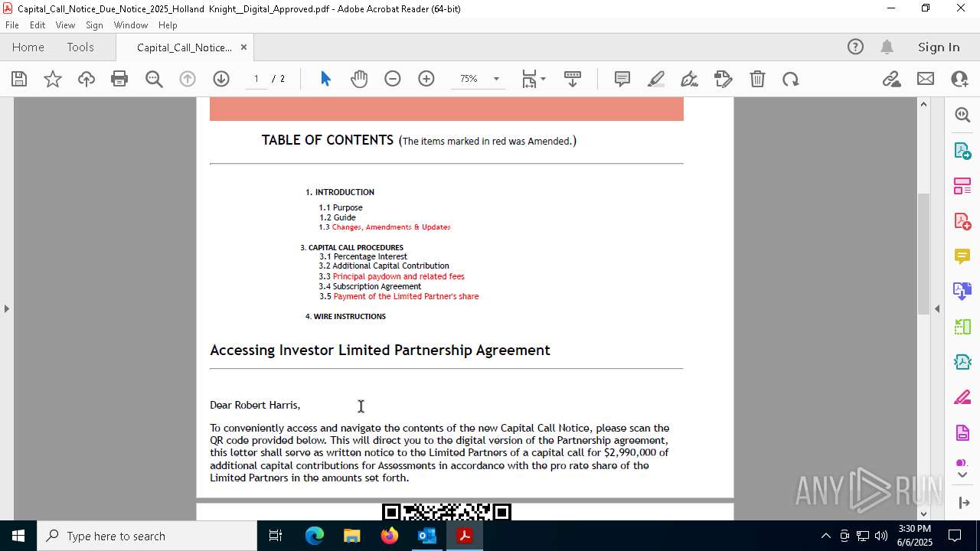Click 'Principal paydown and related fees' entry
The image size is (980, 551).
click(398, 276)
